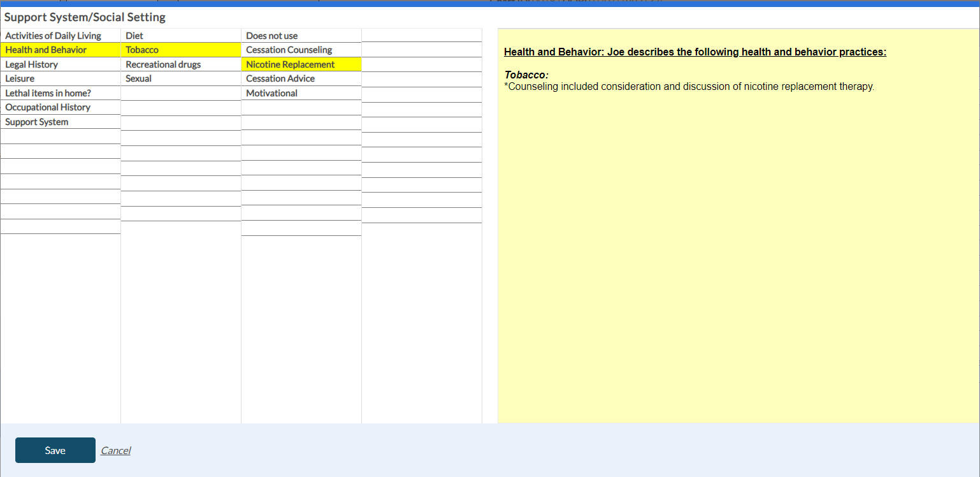Open Occupational History category
Screen dimensions: 980x477
[x=48, y=107]
